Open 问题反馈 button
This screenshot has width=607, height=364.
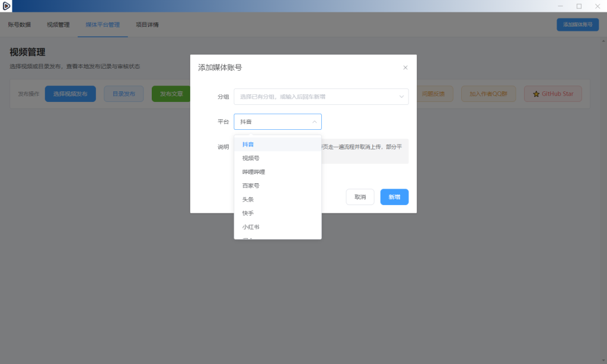point(435,94)
